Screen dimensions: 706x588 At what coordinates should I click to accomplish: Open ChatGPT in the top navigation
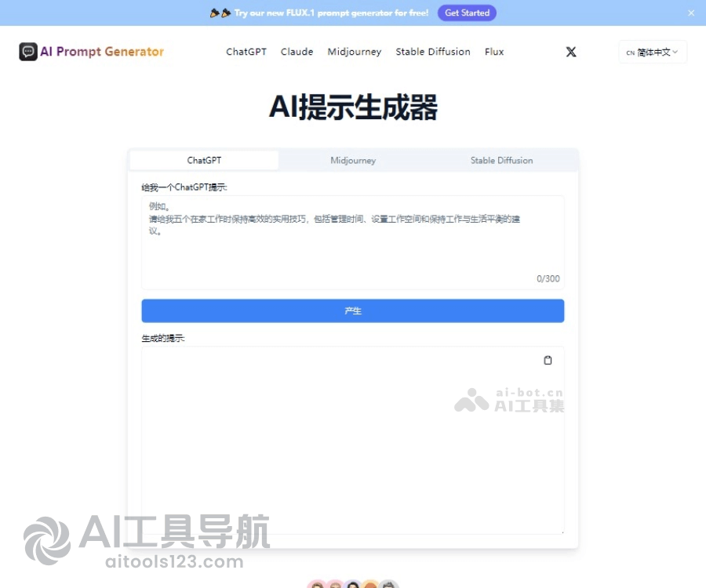246,52
